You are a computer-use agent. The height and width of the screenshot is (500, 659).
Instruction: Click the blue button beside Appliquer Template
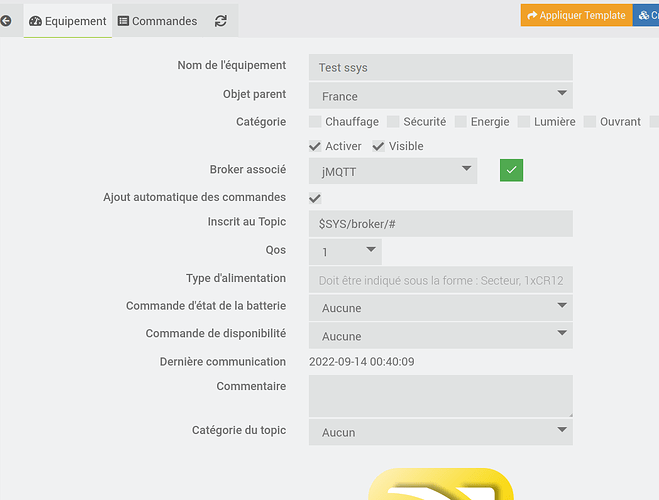tap(647, 15)
